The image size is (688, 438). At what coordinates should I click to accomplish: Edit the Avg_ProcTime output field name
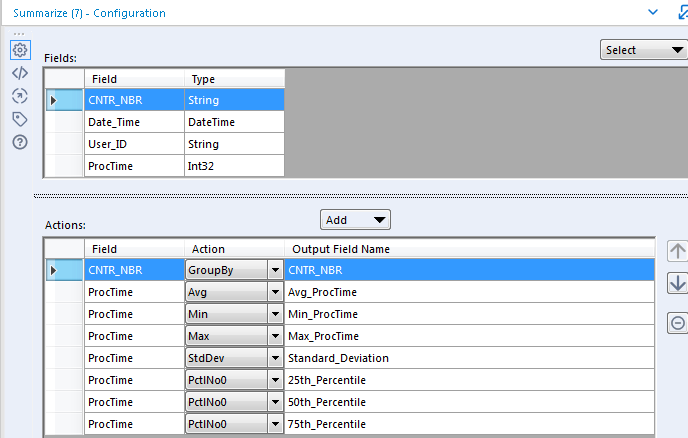469,292
